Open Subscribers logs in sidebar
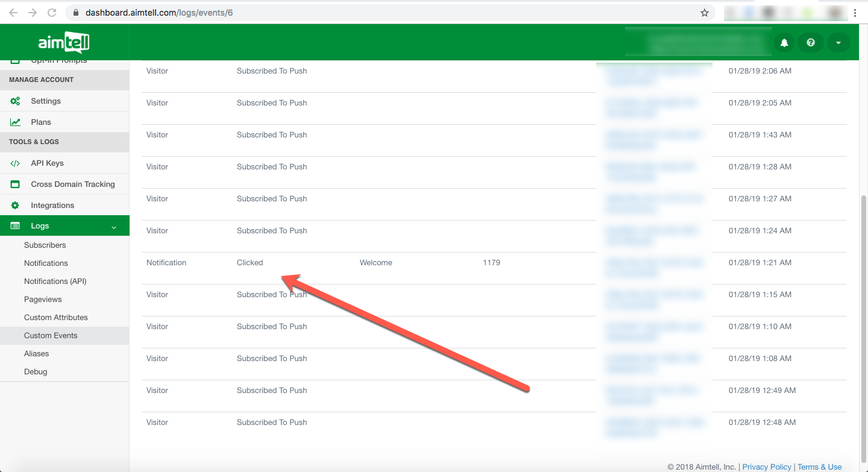Screen dimensions: 868x472 click(45, 245)
